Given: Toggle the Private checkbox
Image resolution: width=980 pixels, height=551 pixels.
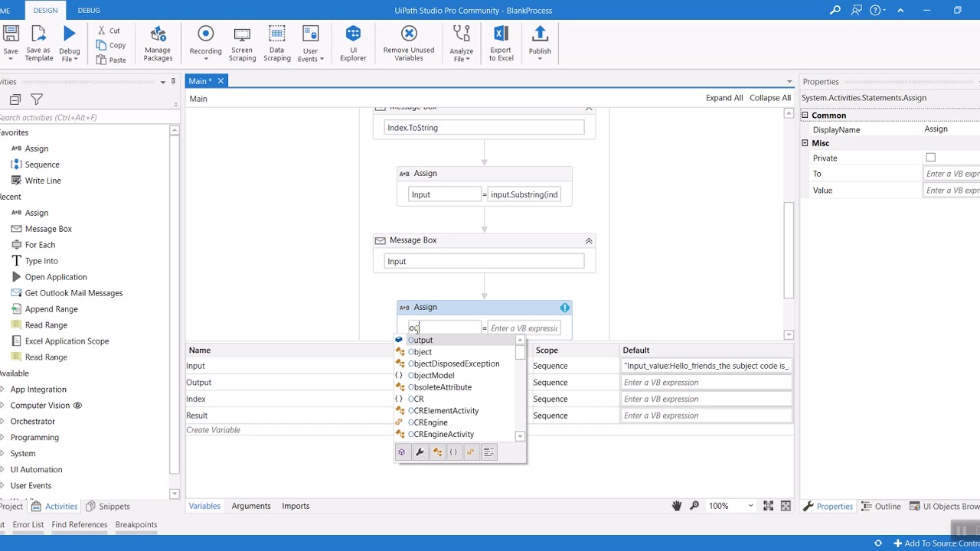Looking at the screenshot, I should click(930, 158).
